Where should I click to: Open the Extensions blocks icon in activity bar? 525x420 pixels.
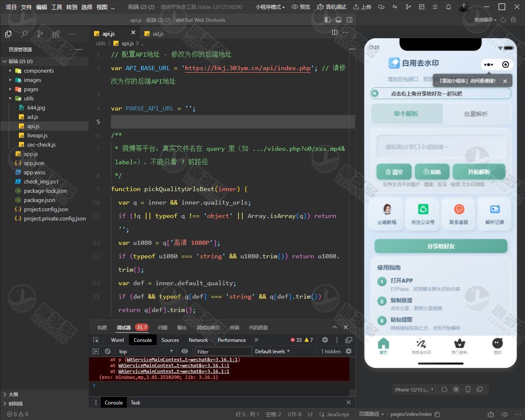(56, 34)
